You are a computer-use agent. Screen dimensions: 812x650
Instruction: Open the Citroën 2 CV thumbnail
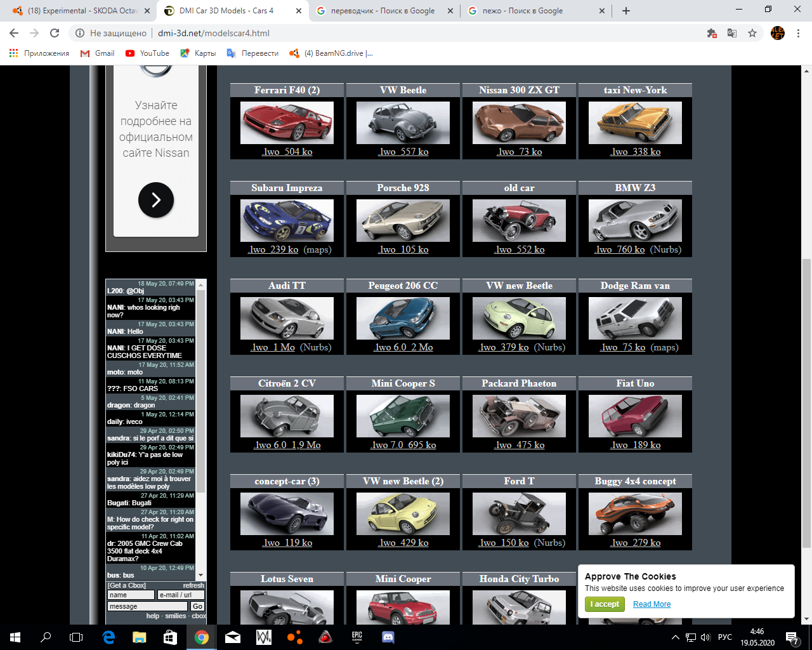point(287,416)
